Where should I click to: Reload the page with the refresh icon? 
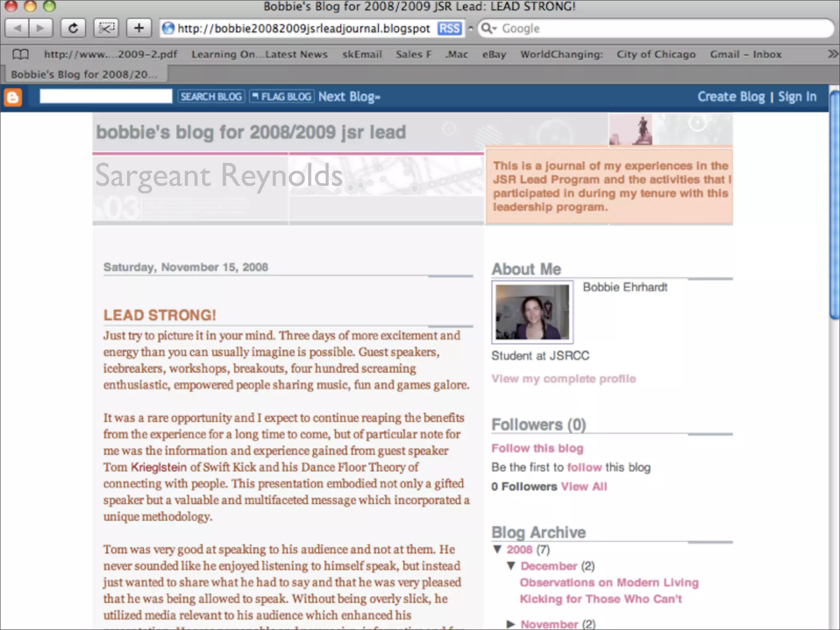73,28
